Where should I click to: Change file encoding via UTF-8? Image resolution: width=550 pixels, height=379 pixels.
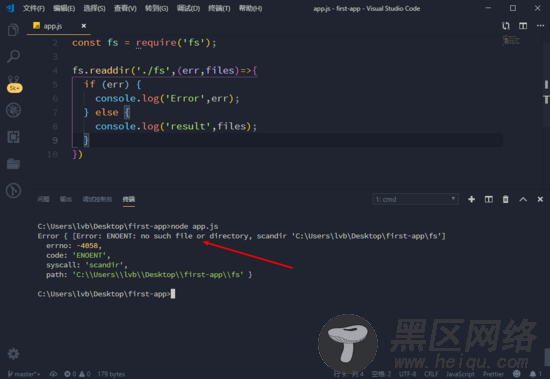(407, 374)
